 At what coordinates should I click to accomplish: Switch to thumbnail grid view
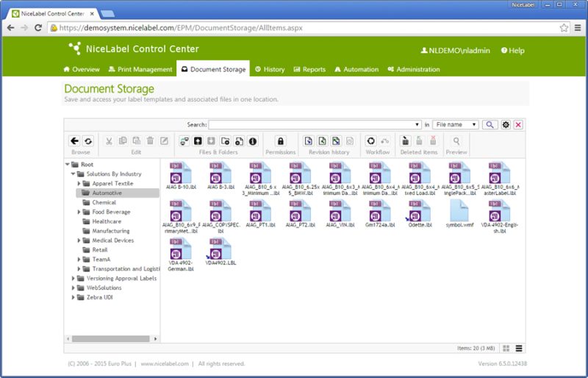point(506,349)
